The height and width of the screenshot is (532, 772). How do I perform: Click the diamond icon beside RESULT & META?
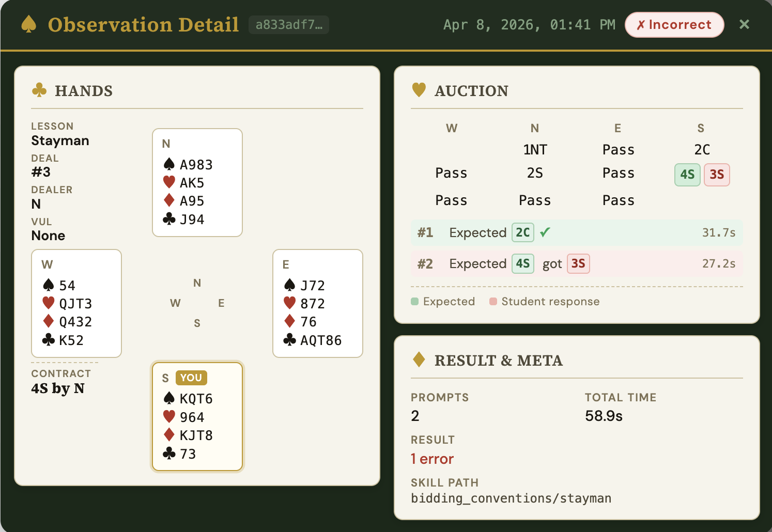coord(419,359)
